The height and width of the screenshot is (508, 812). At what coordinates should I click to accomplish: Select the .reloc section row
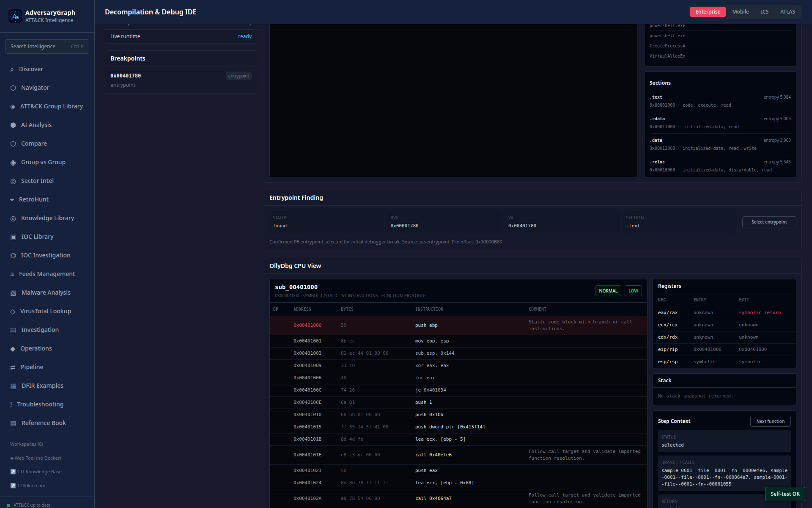720,166
